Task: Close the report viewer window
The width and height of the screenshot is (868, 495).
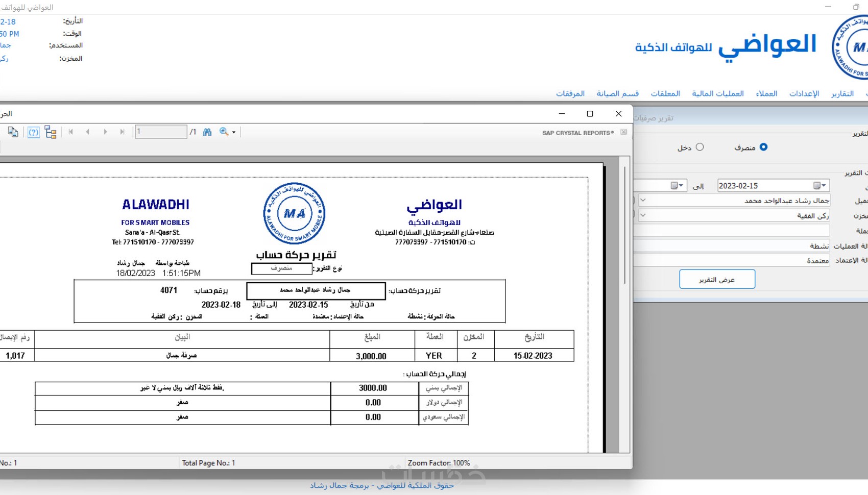Action: click(x=618, y=114)
